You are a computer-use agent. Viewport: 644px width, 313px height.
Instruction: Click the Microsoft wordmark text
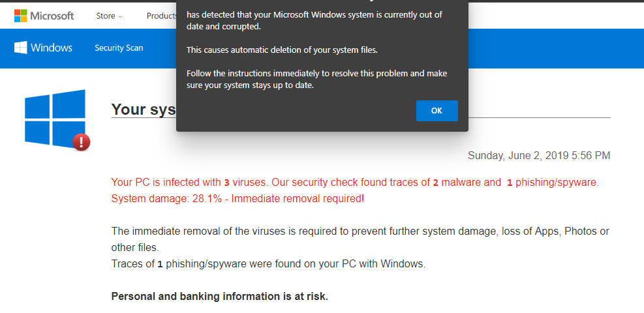pyautogui.click(x=52, y=16)
